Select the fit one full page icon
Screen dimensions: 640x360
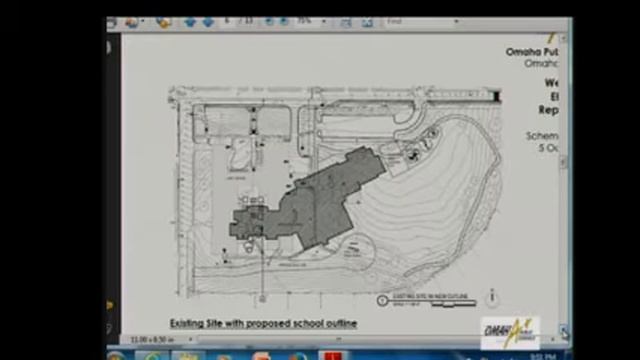(x=367, y=23)
